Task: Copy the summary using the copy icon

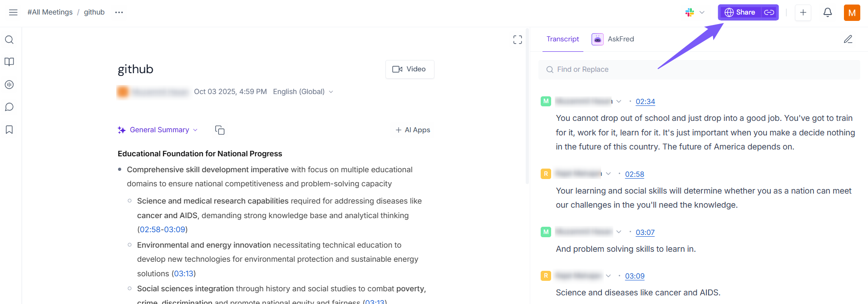Action: point(220,130)
